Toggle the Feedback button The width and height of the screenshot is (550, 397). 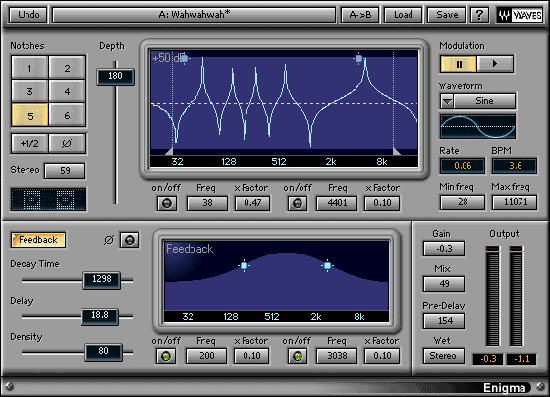click(x=38, y=240)
